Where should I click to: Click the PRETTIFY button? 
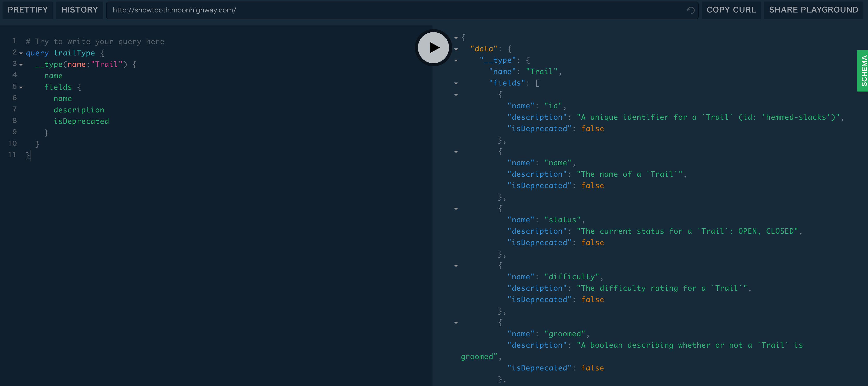(x=28, y=10)
